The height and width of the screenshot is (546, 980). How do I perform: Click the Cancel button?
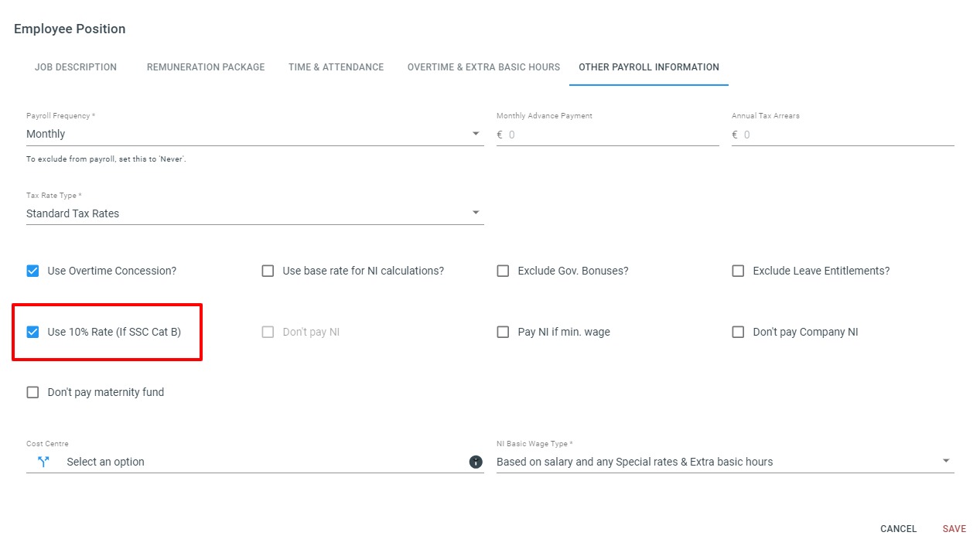899,529
